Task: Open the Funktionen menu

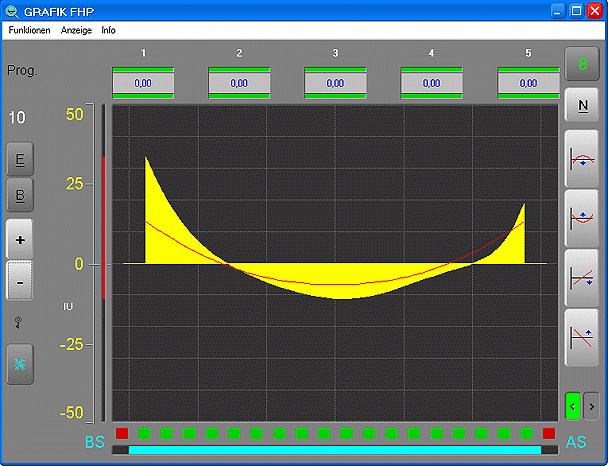Action: [29, 30]
